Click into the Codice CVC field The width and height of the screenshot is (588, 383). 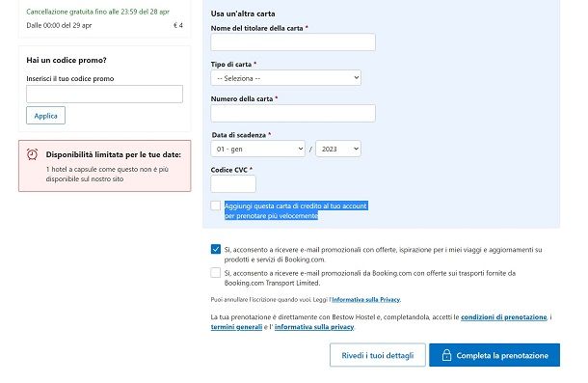[233, 184]
